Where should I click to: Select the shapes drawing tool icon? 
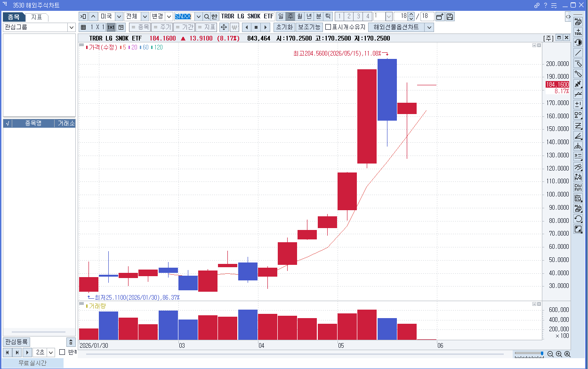[578, 115]
